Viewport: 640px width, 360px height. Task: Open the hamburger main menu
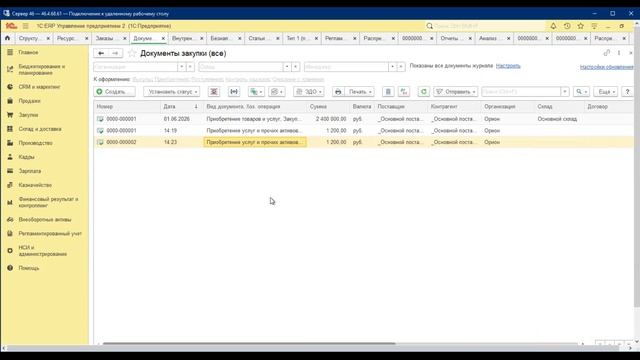coord(25,26)
